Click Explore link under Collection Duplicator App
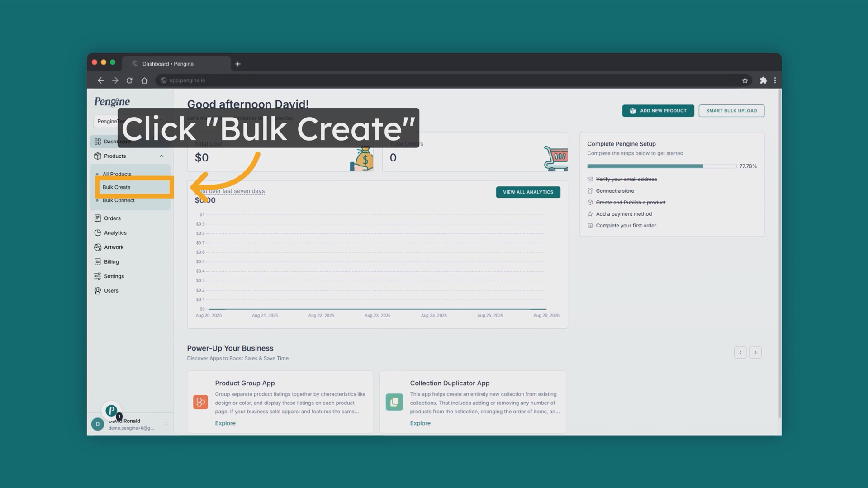868x488 pixels. (420, 423)
